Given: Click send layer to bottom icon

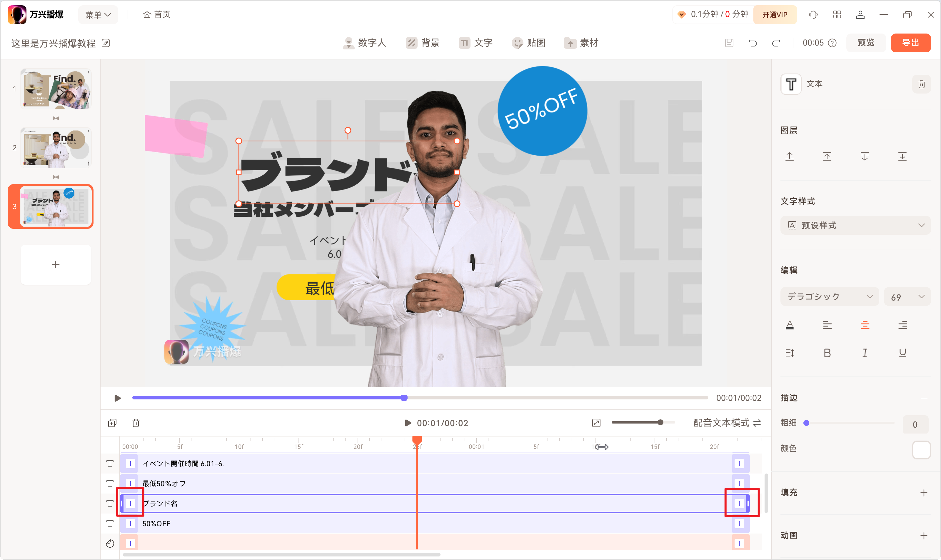Looking at the screenshot, I should [x=902, y=156].
